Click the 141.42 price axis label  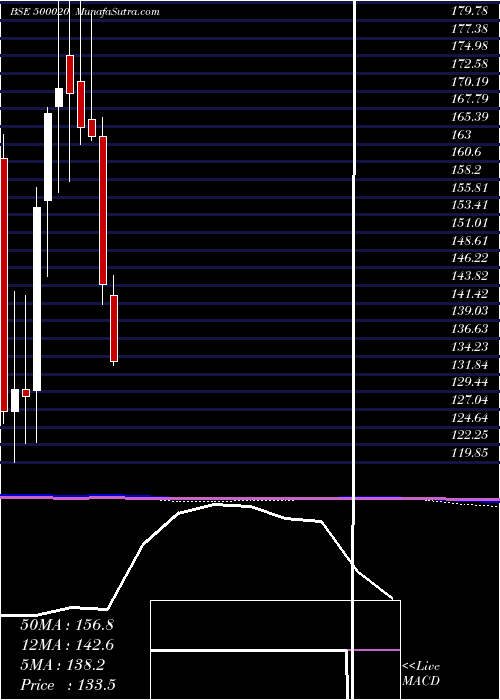coord(470,293)
